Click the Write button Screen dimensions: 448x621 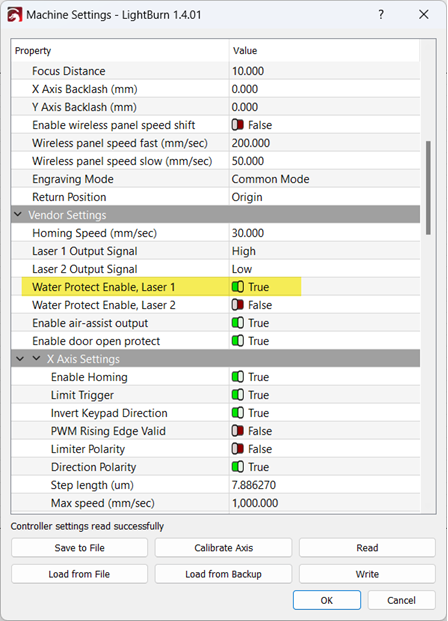tap(367, 574)
